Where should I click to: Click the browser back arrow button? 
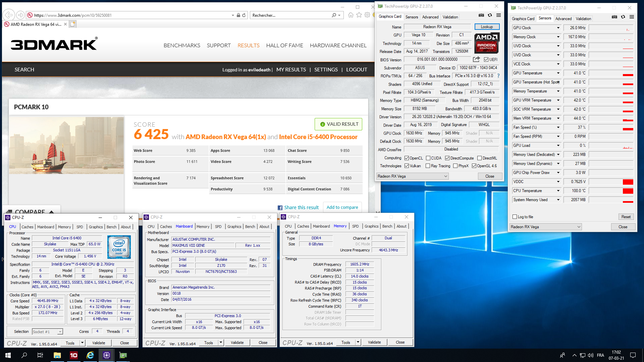coord(9,15)
